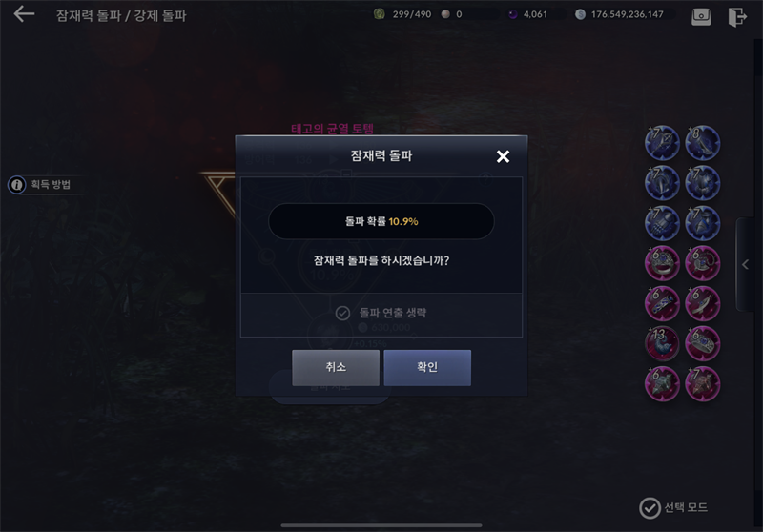The image size is (763, 532).
Task: Select the +6 pink dagger equipment icon
Action: pos(702,303)
